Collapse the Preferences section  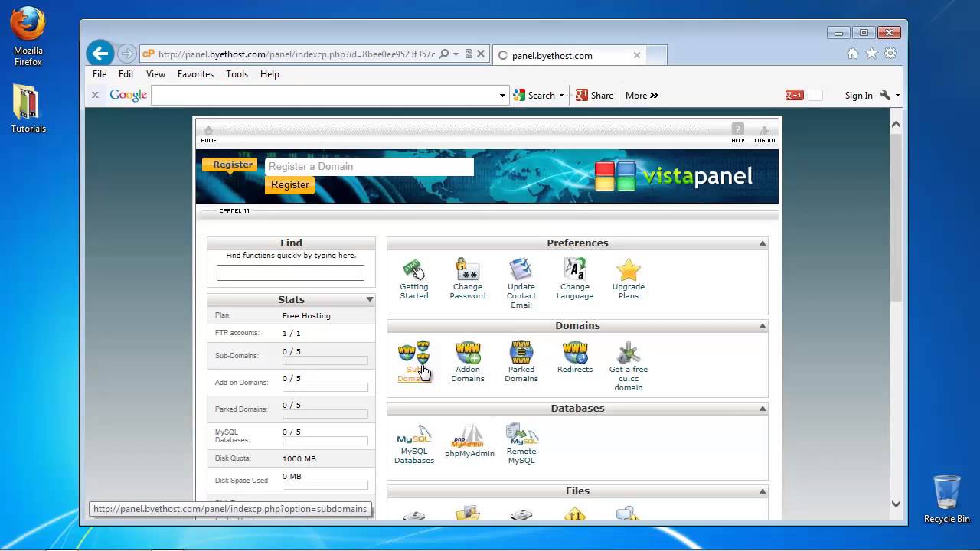pos(763,243)
